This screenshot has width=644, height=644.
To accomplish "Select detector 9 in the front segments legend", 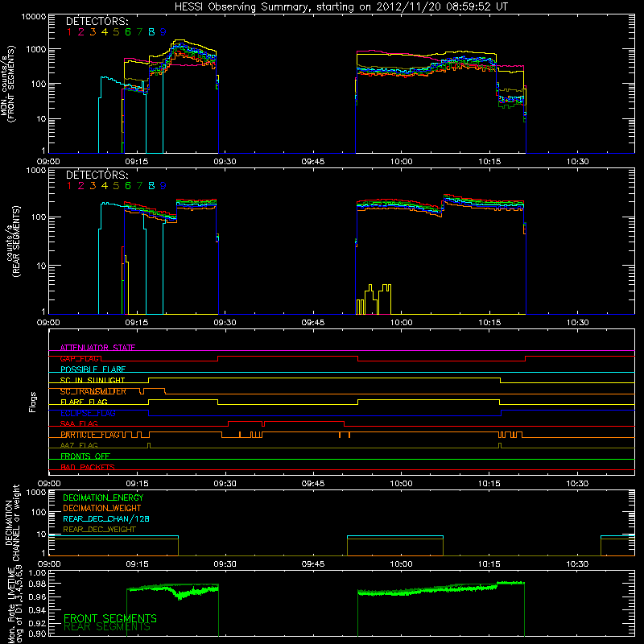I will pos(163,32).
